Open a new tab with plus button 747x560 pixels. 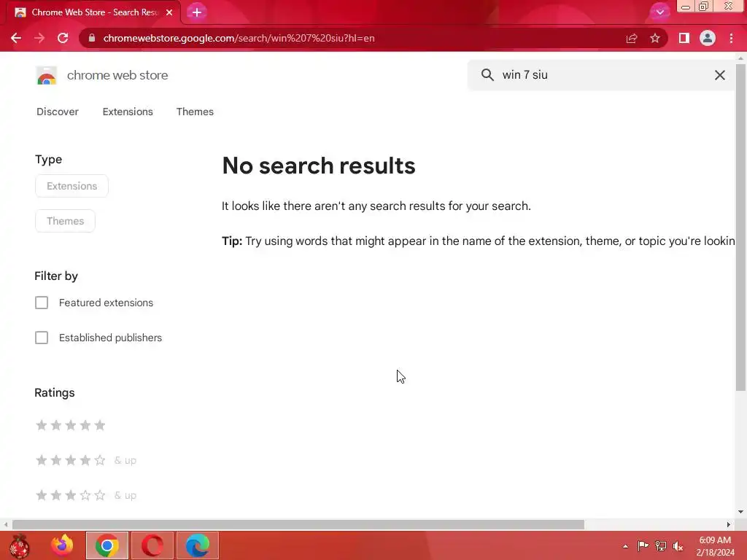tap(197, 12)
